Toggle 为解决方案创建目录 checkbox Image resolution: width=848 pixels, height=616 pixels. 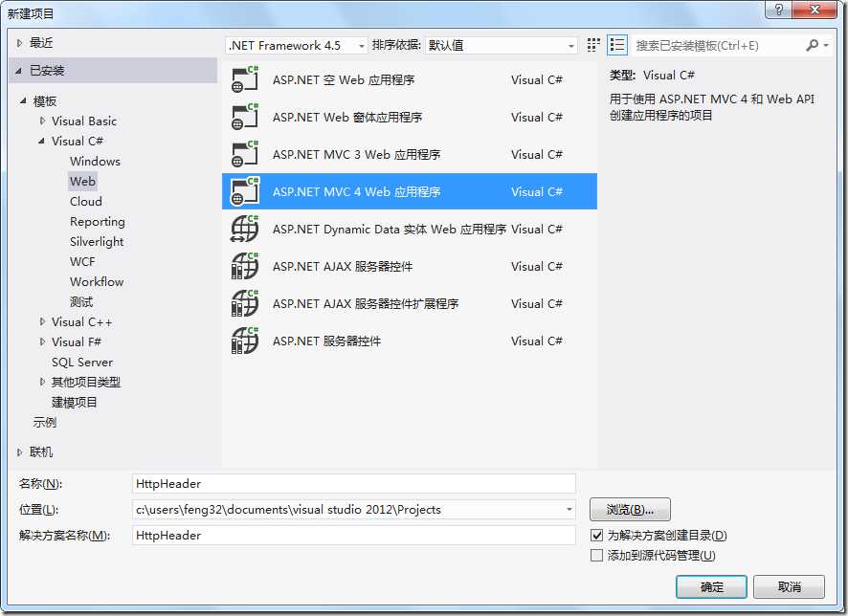click(596, 535)
